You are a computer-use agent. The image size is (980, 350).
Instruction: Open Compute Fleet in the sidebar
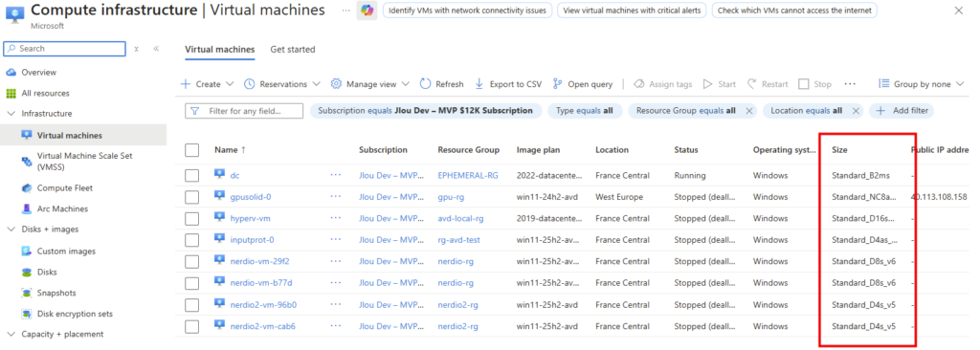coord(64,188)
